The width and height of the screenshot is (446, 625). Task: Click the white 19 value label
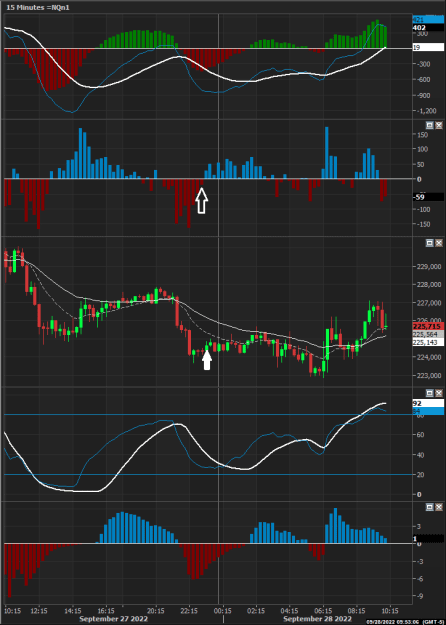coord(428,48)
